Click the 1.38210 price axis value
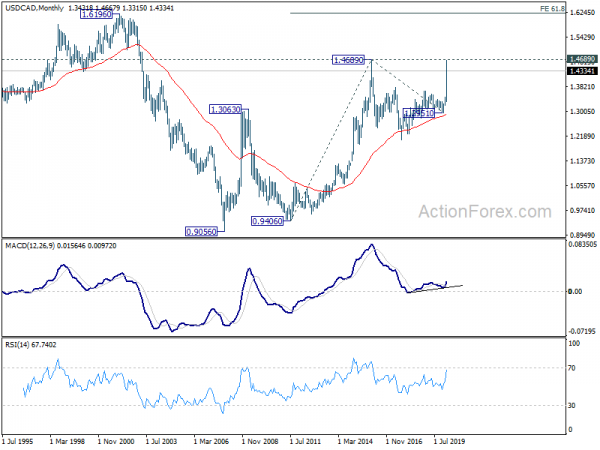600x450 pixels. (582, 87)
